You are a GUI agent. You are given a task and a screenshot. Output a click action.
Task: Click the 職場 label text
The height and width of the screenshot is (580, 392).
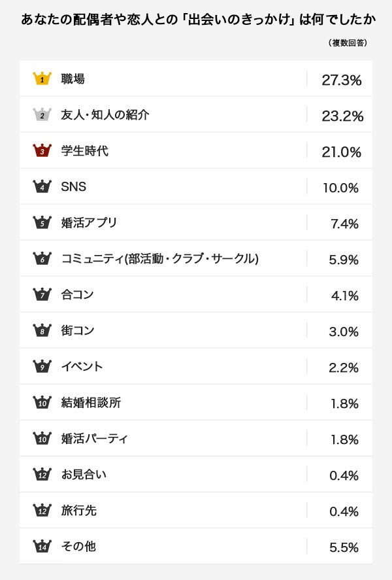click(73, 79)
